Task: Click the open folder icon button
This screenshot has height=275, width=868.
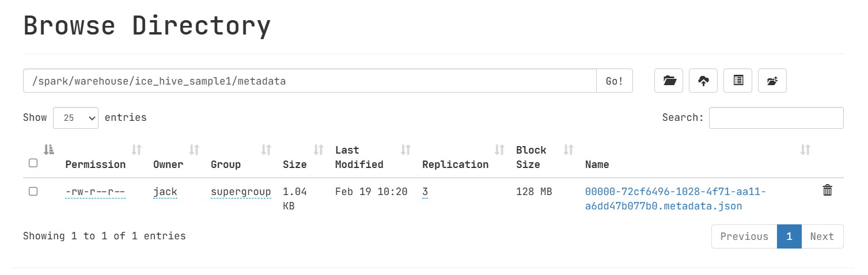Action: [x=669, y=81]
